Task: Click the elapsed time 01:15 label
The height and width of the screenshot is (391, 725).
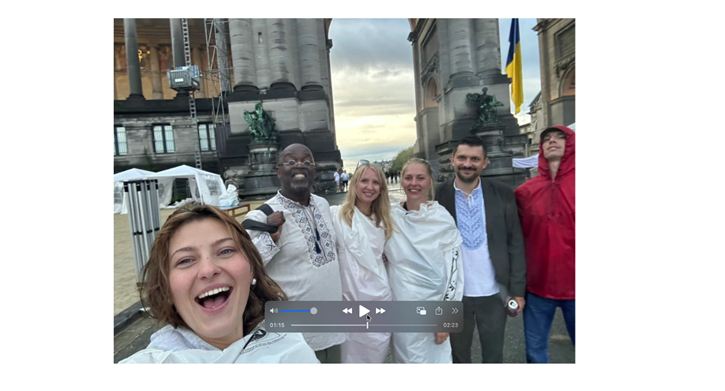Action: tap(277, 325)
